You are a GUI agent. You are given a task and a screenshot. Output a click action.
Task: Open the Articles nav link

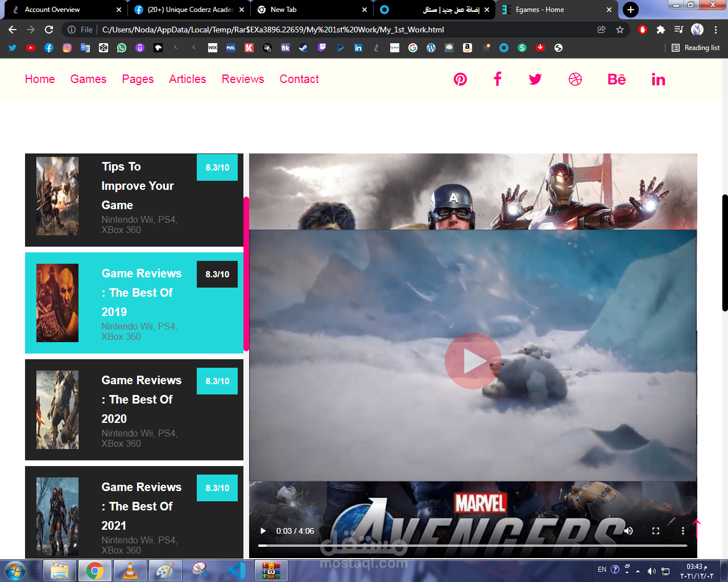(x=187, y=79)
